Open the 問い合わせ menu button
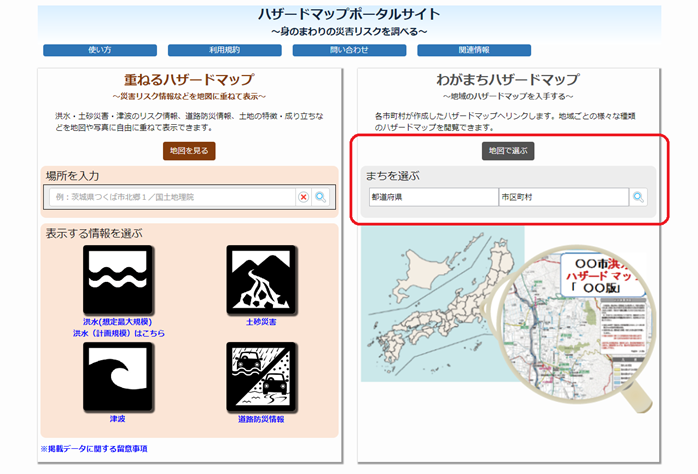 [349, 50]
